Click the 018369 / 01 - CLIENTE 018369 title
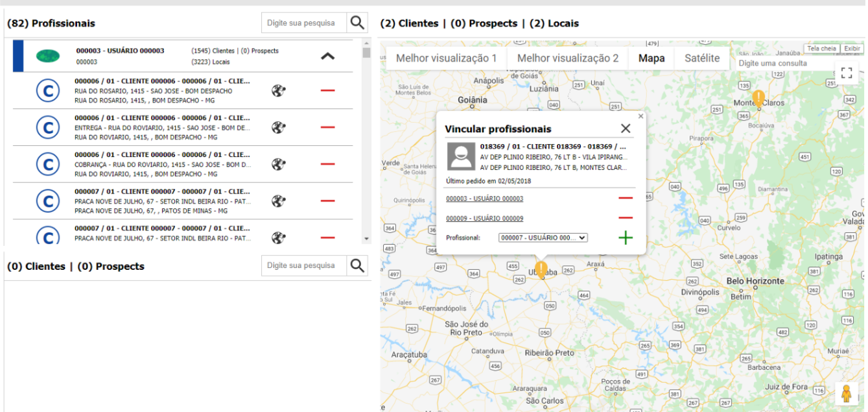This screenshot has height=412, width=868. (x=554, y=147)
